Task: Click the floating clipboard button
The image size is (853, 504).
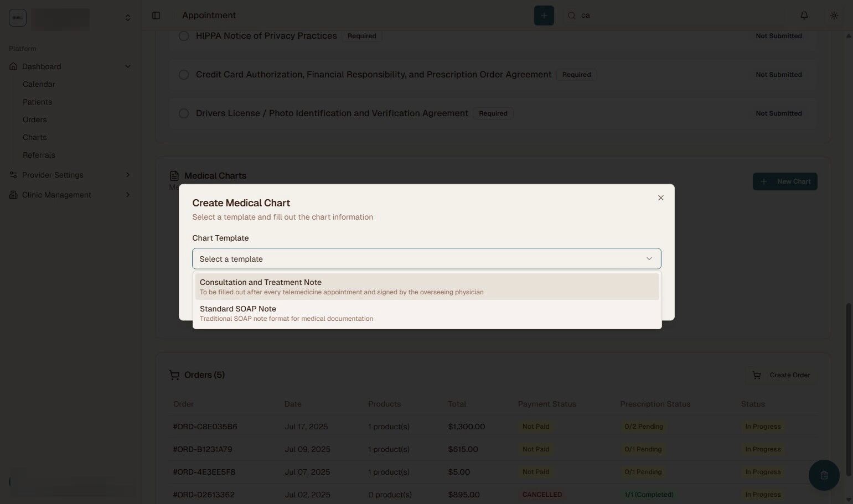Action: 824,475
